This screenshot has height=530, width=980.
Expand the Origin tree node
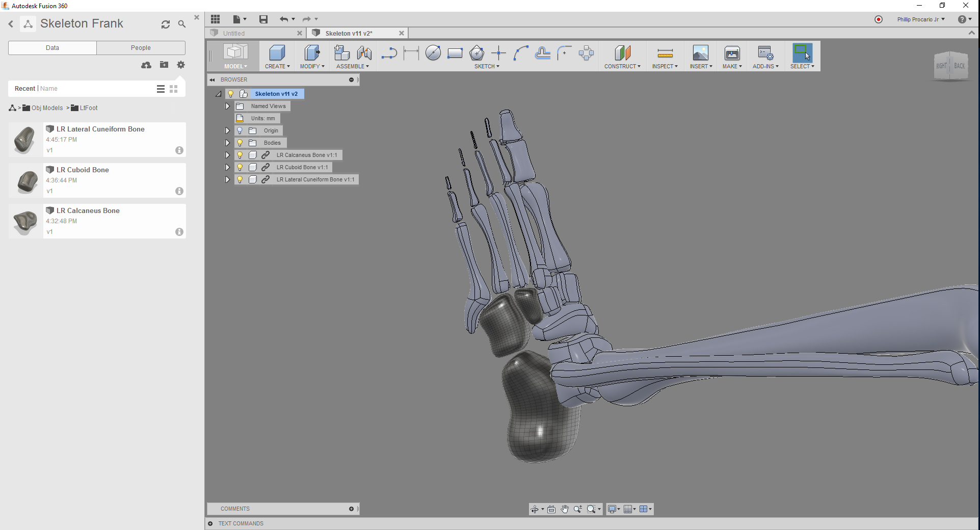(227, 130)
